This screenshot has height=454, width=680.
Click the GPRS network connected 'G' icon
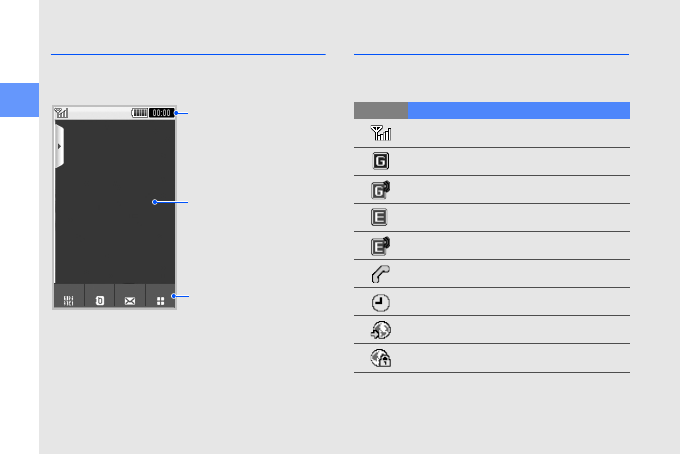coord(381,161)
